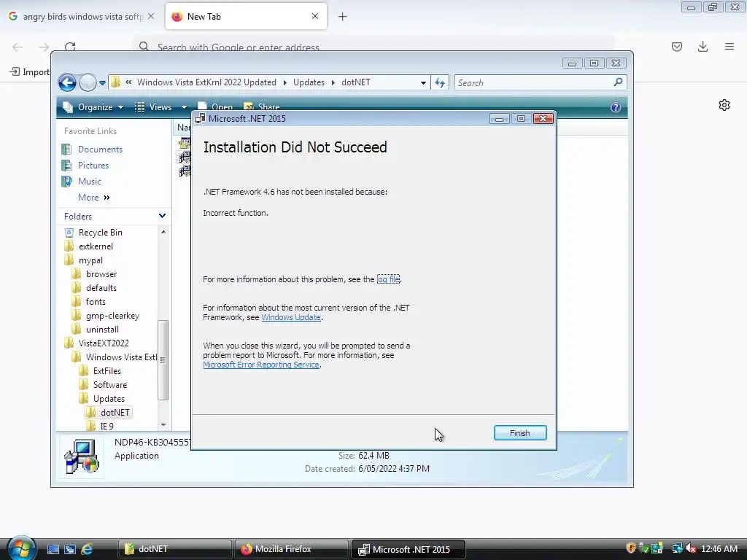Viewport: 747px width, 560px height.
Task: Click the Firefox reload button
Action: (70, 47)
